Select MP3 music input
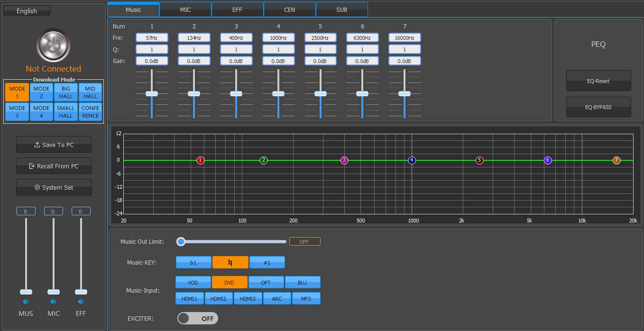The height and width of the screenshot is (331, 644). coord(306,298)
